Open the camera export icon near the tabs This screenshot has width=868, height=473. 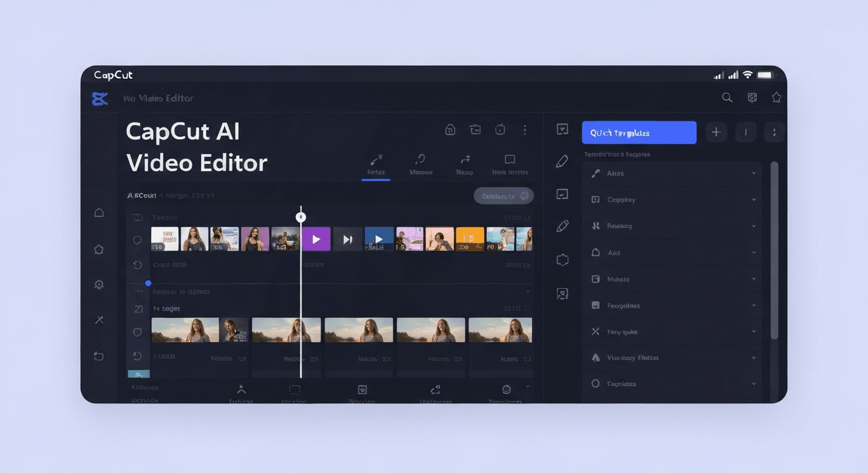pos(475,129)
